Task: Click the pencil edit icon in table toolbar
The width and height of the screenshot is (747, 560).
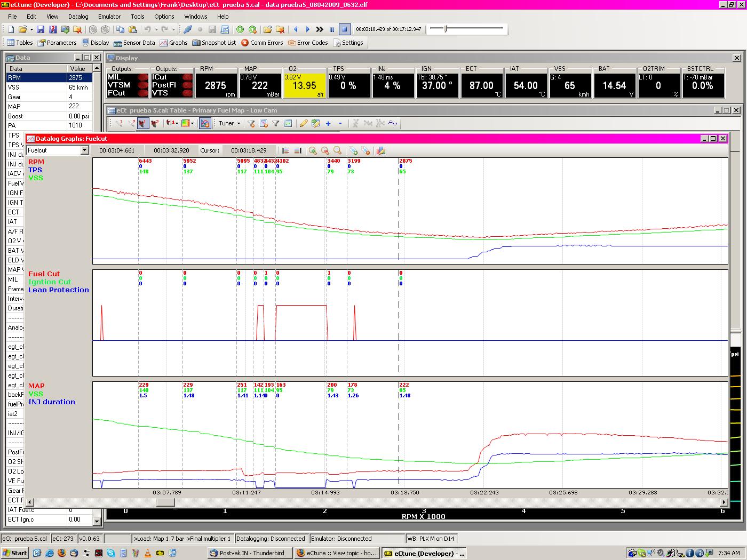Action: pyautogui.click(x=304, y=123)
